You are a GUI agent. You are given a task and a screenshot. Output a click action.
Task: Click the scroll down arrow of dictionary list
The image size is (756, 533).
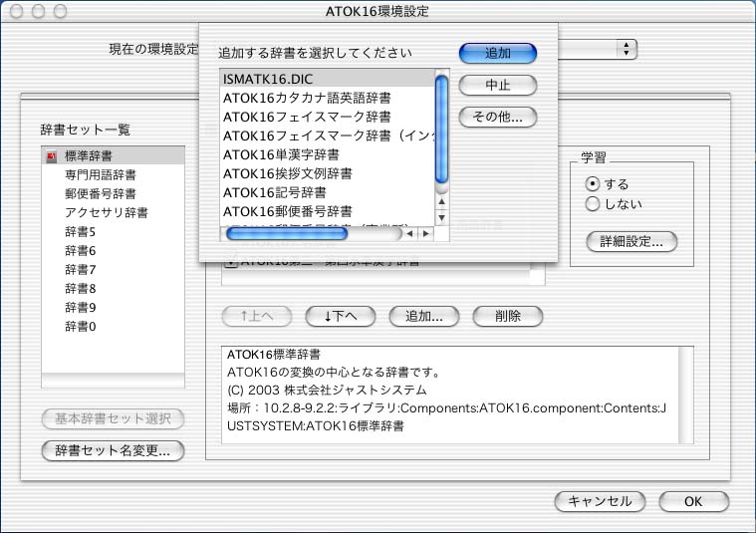[441, 218]
